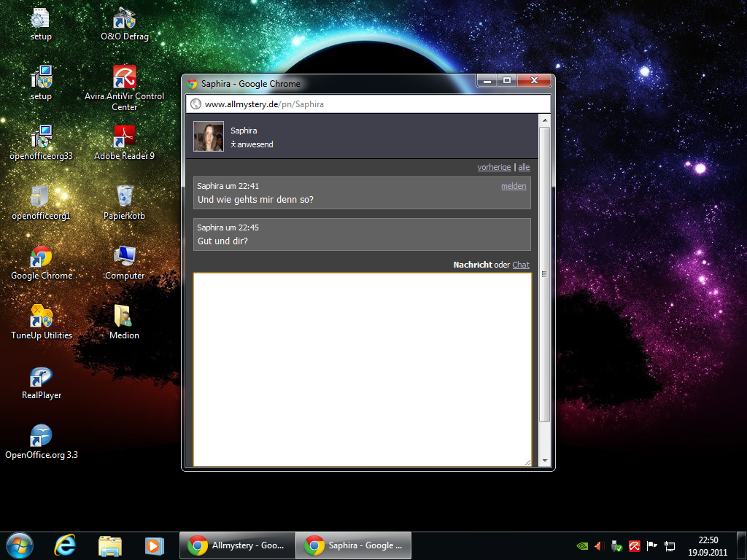
Task: Launch Internet Explorer from the taskbar
Action: point(64,545)
